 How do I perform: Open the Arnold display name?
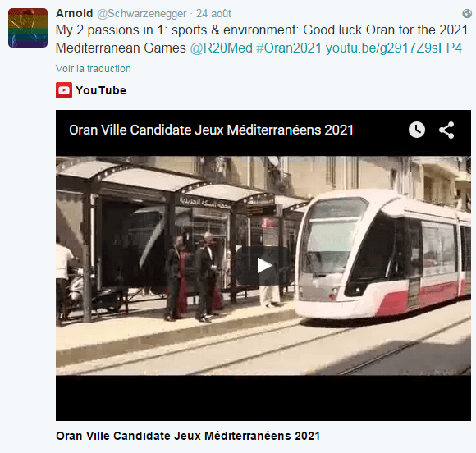click(75, 13)
